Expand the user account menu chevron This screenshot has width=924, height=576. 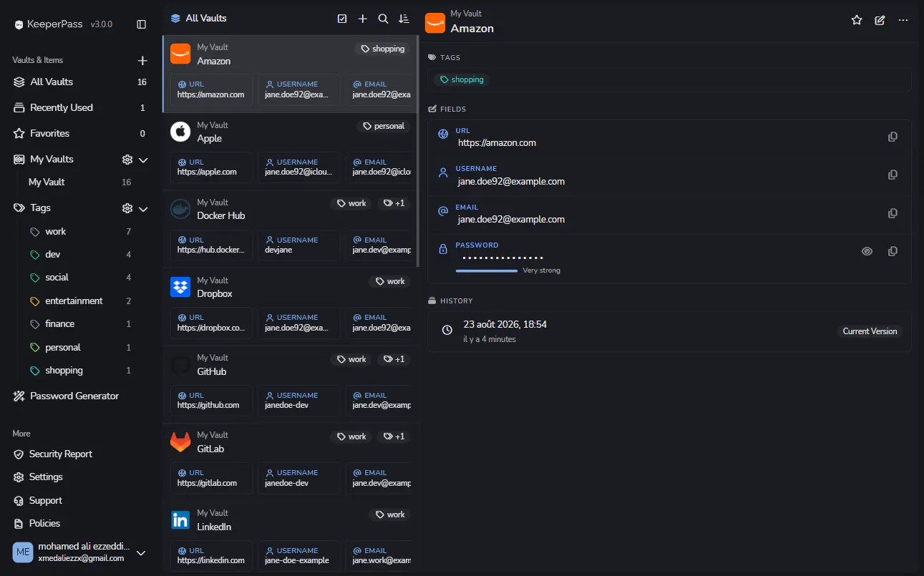point(141,552)
